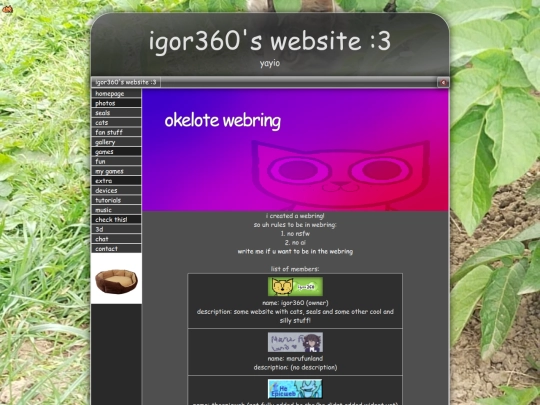Click the text "1. no nsfw"

coord(295,233)
